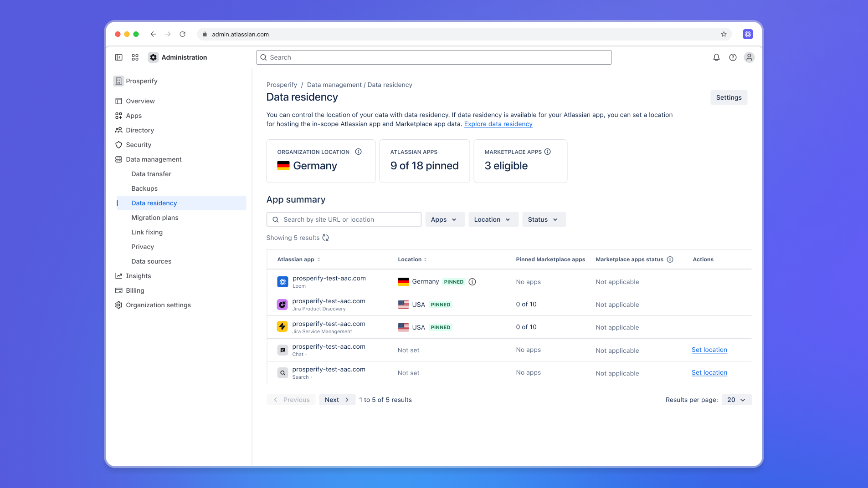The width and height of the screenshot is (868, 488).
Task: Click the site info lock icon
Action: click(205, 34)
